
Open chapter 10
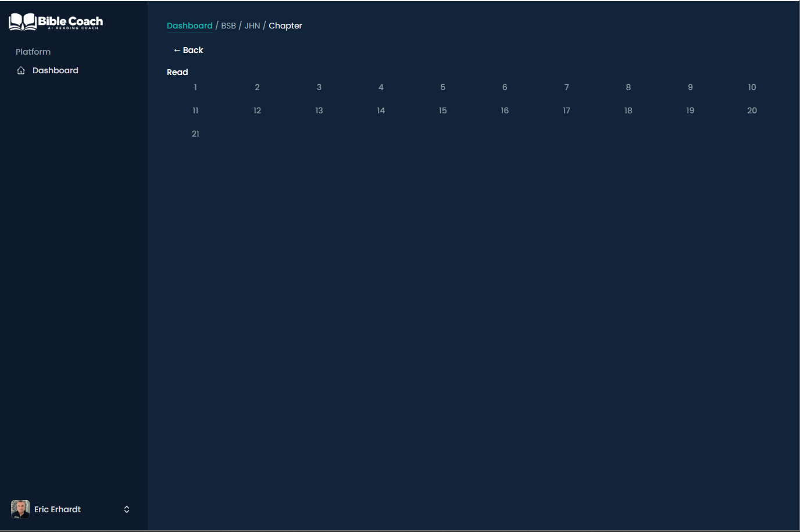point(752,87)
